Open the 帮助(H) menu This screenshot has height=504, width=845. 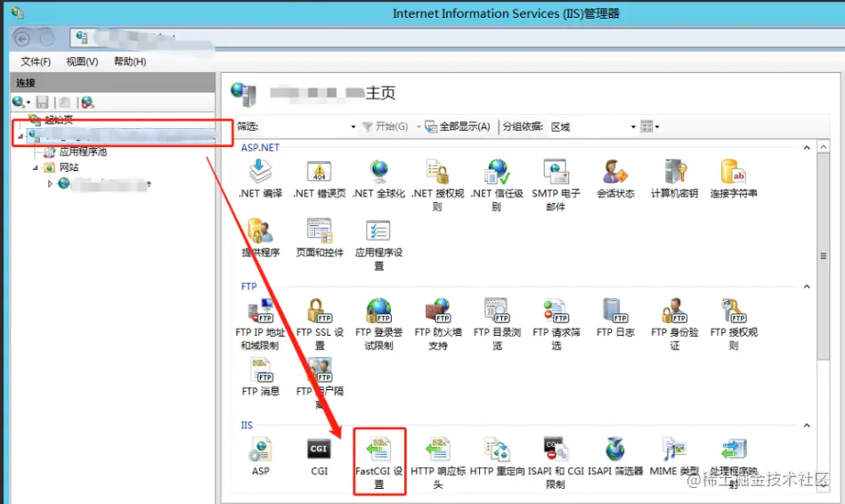click(130, 61)
